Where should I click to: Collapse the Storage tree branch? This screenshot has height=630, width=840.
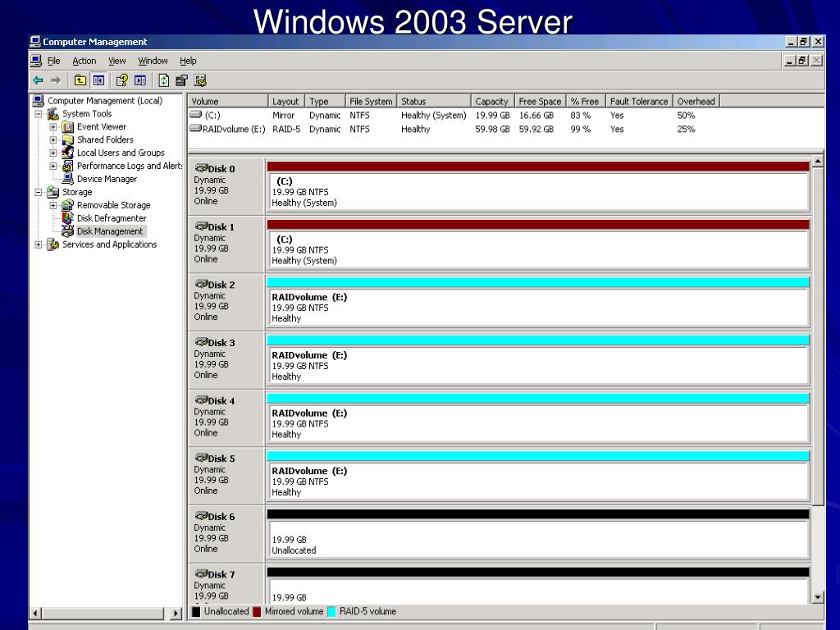click(39, 192)
